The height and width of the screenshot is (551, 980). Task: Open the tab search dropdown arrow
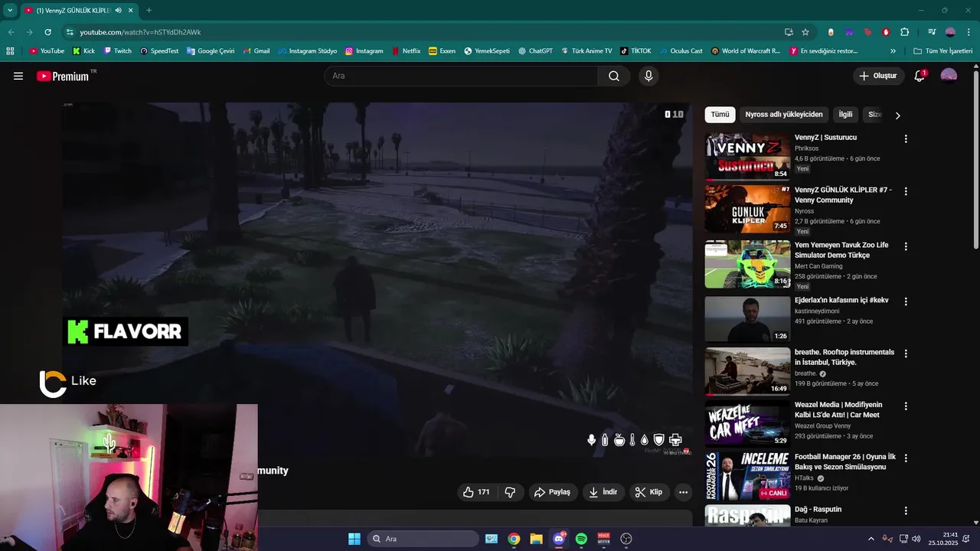tap(10, 11)
